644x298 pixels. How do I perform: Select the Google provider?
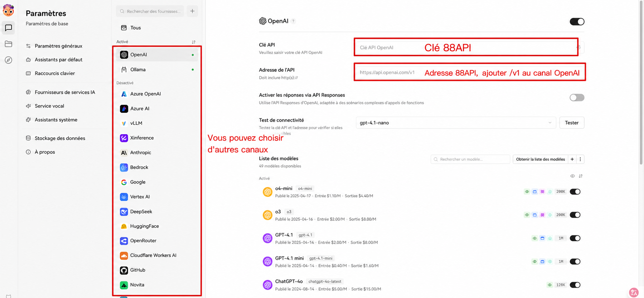pyautogui.click(x=157, y=182)
